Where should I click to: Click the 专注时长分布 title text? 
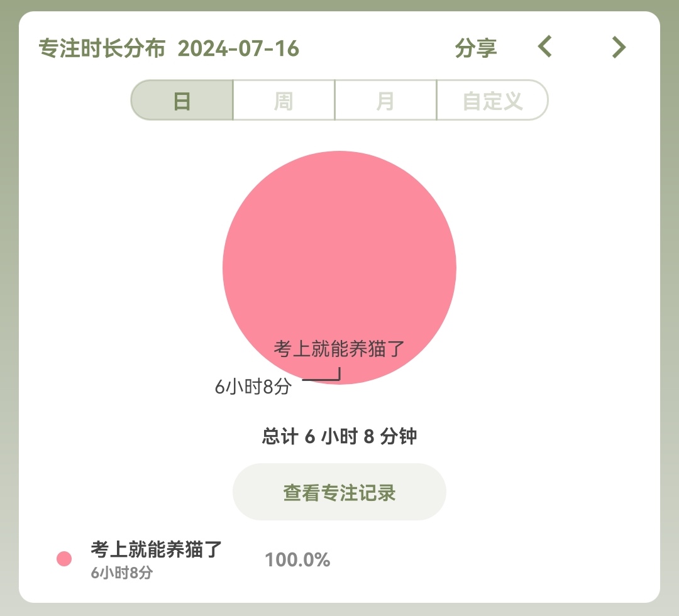point(102,48)
